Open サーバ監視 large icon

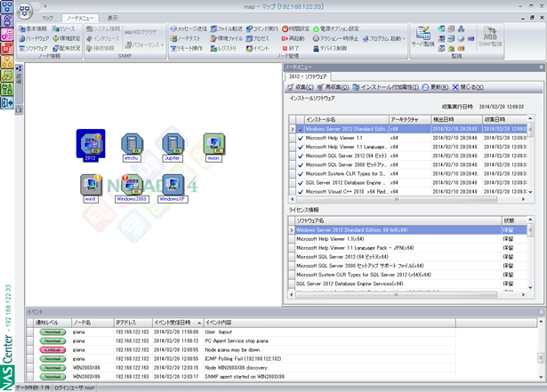[422, 36]
